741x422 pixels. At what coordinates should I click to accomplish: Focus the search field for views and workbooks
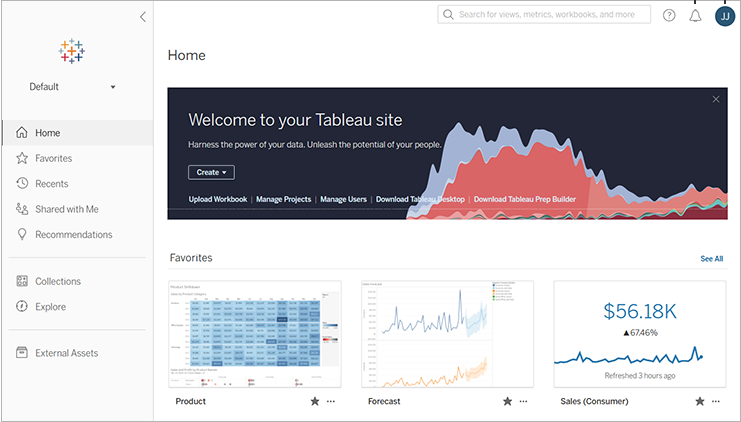coord(544,15)
